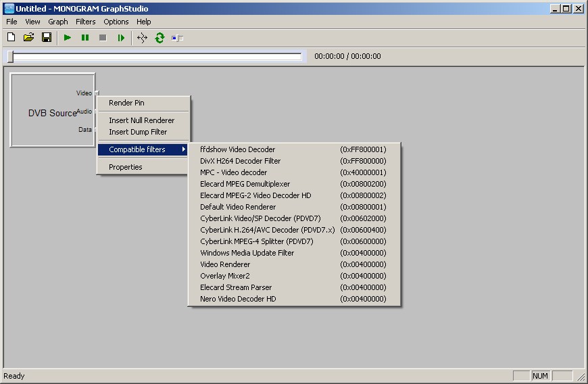Choose Render Pin from context menu
588x384 pixels.
coord(144,103)
